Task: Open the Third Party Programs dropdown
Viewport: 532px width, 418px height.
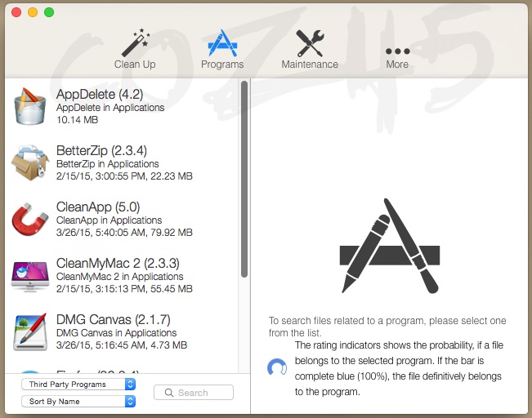Action: tap(78, 384)
